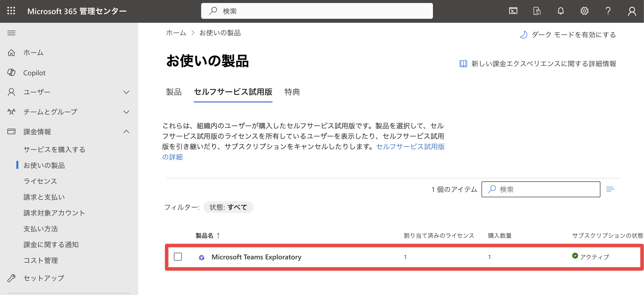Select the セルフサービス試用版 tab
The width and height of the screenshot is (644, 295).
233,92
